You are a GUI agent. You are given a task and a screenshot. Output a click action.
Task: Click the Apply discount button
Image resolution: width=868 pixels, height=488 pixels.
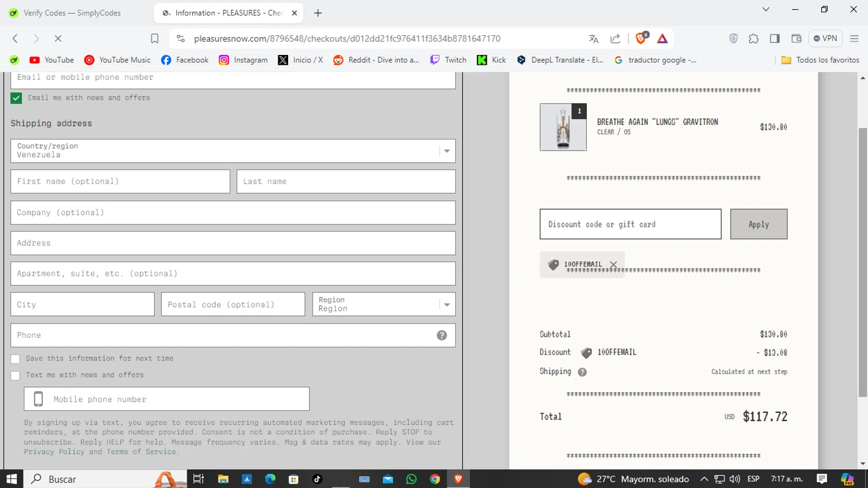click(x=759, y=224)
